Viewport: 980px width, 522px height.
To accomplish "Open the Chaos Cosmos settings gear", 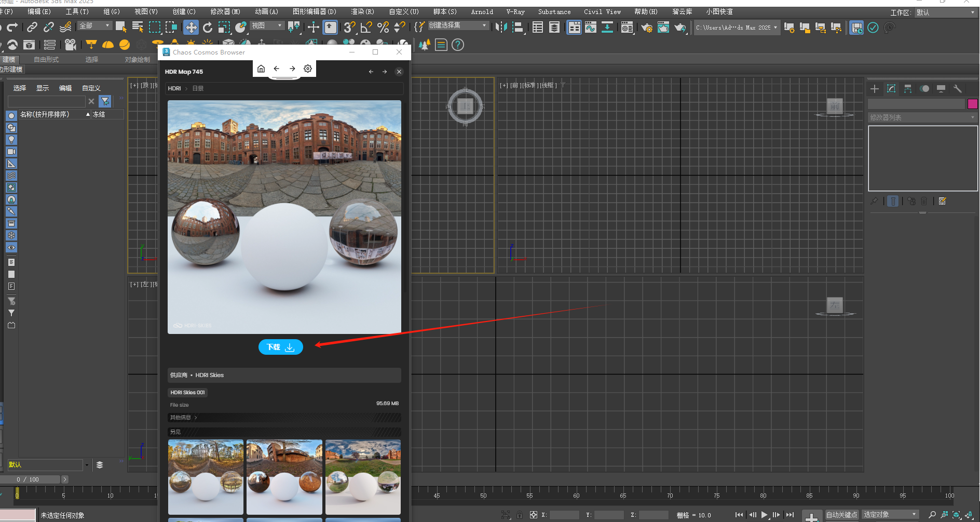I will (x=307, y=68).
